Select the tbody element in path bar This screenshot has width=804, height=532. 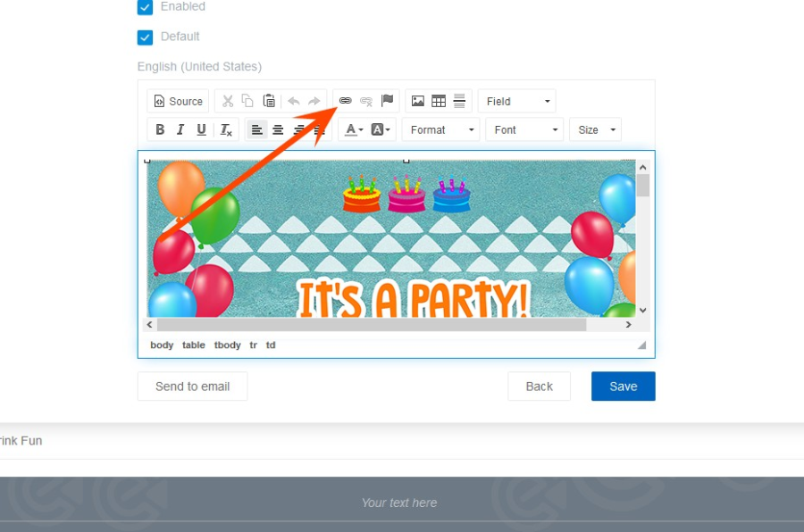[x=227, y=345]
